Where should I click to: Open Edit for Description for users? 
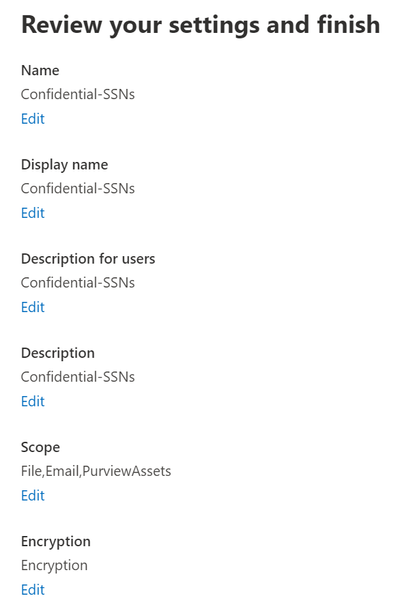pos(33,307)
